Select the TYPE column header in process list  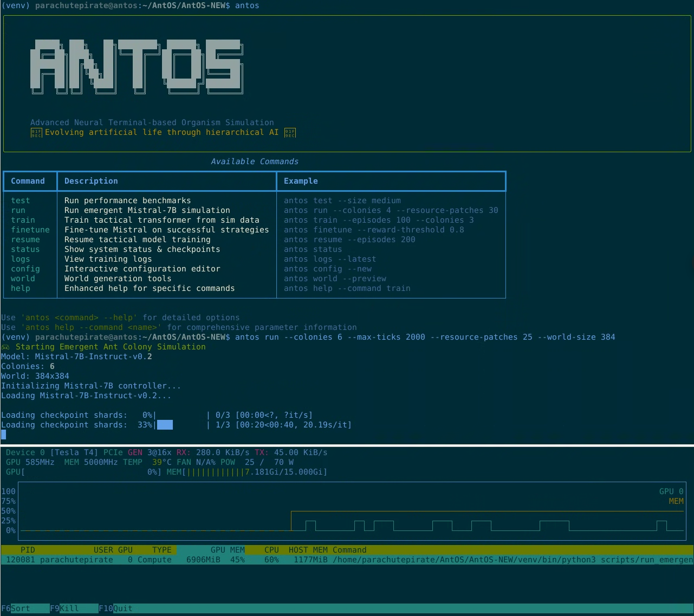tap(162, 550)
